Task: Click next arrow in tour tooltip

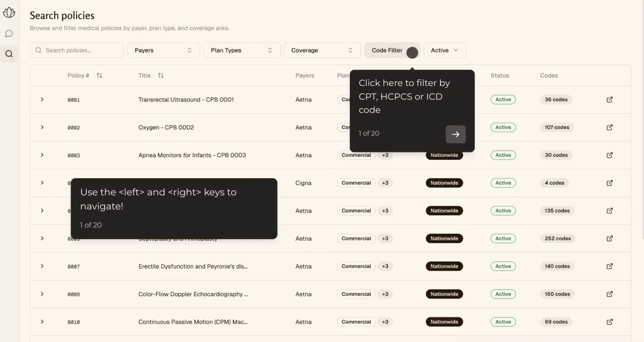Action: 456,134
